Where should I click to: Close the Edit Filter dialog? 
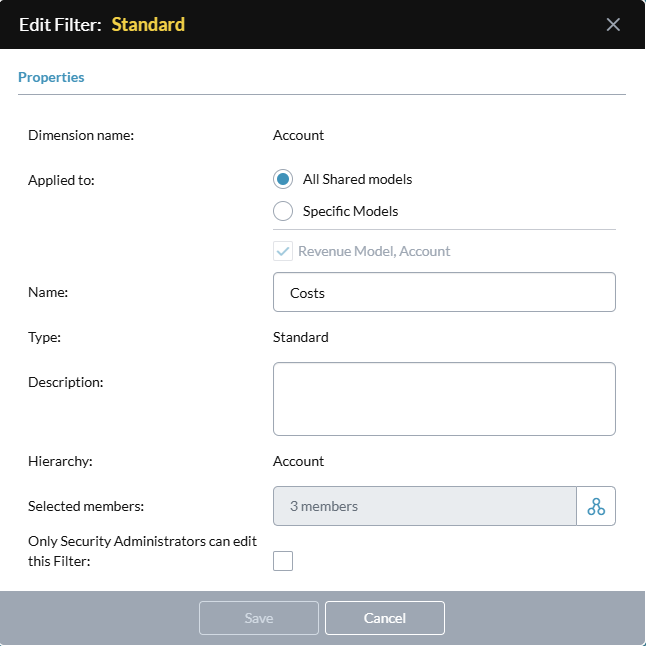[x=613, y=25]
